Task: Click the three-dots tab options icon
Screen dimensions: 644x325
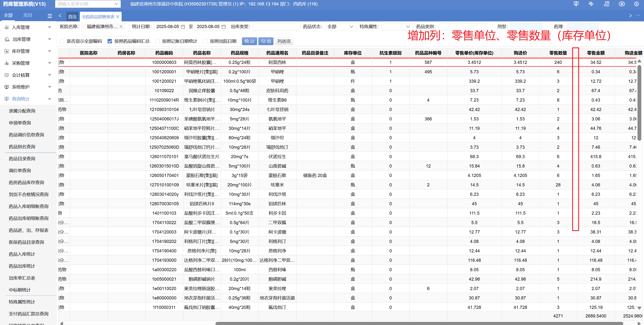Action: [x=638, y=15]
